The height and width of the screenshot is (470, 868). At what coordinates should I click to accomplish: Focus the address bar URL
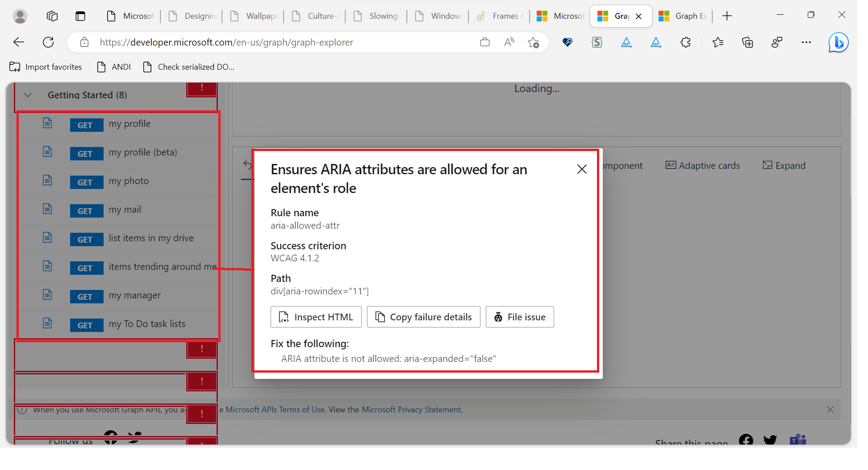pos(226,42)
